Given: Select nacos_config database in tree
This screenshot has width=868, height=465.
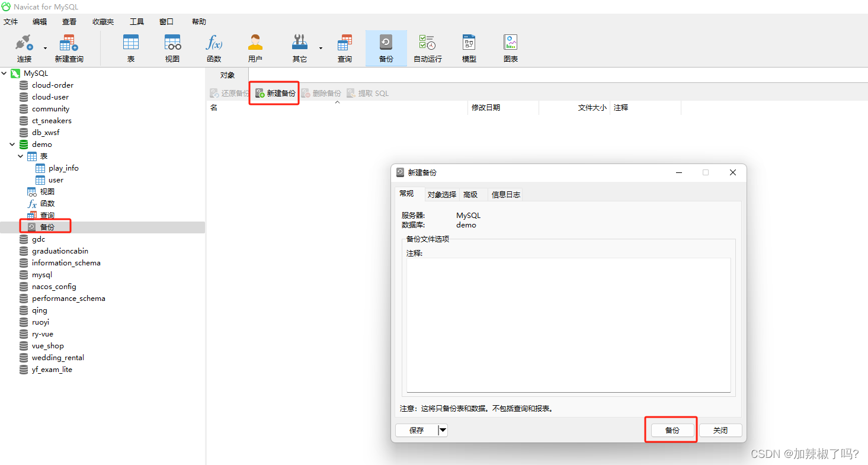Looking at the screenshot, I should 54,286.
